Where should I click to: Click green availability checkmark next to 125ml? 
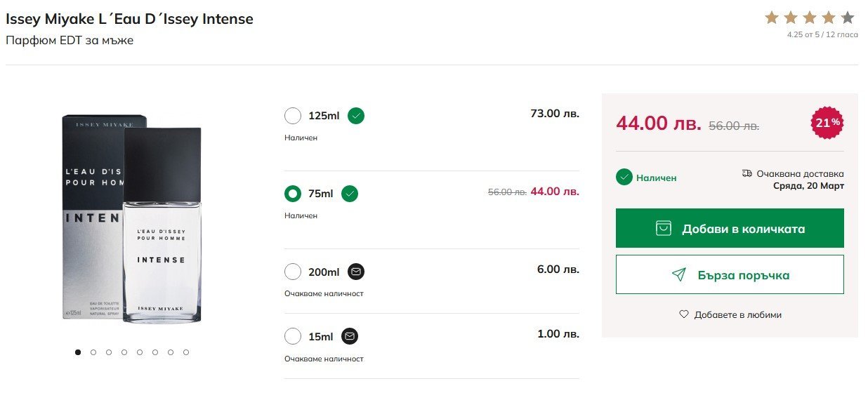tap(356, 116)
